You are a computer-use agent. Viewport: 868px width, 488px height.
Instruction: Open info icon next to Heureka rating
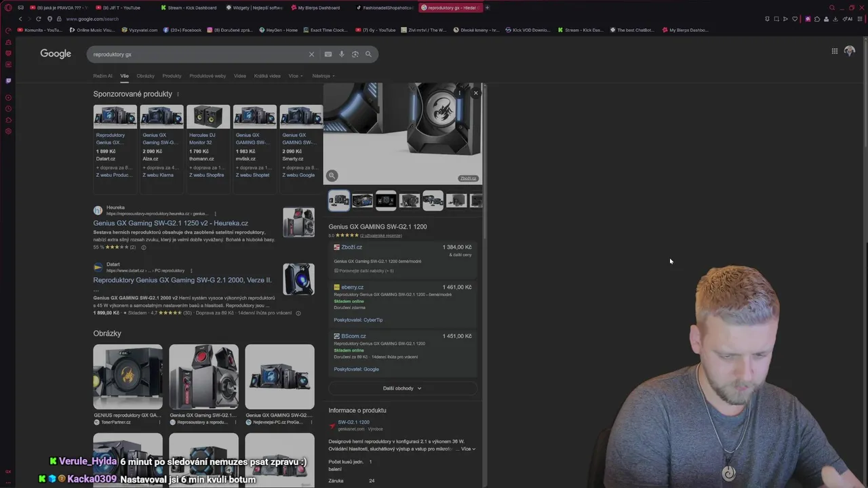[143, 247]
